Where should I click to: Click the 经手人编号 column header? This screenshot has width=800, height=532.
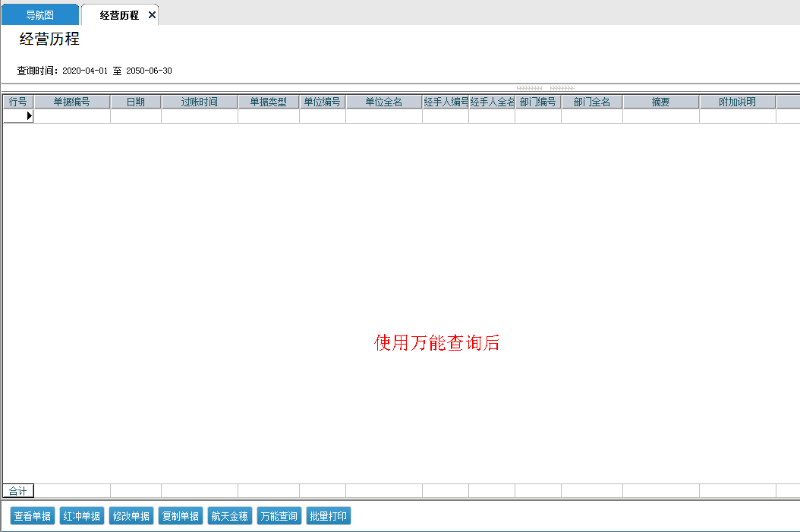[x=446, y=102]
